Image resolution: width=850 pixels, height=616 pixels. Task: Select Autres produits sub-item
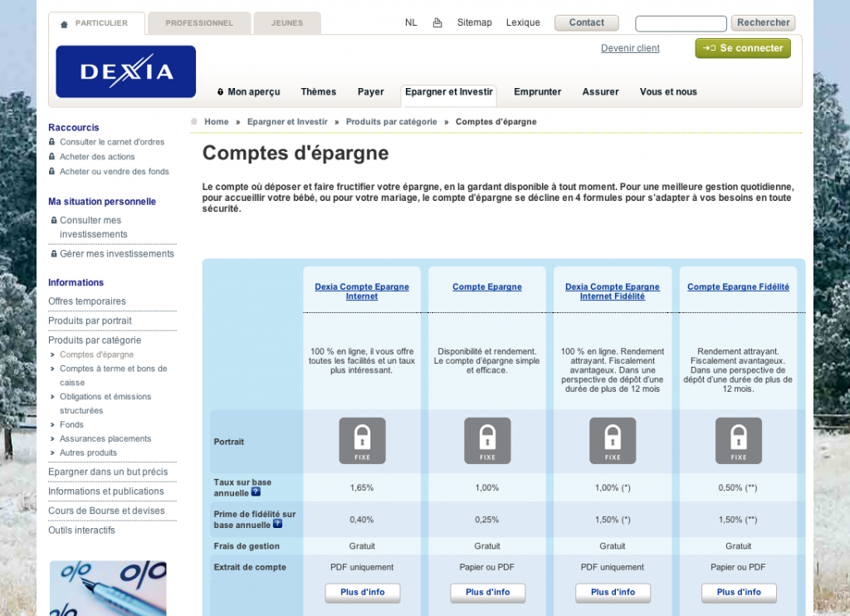pyautogui.click(x=88, y=452)
